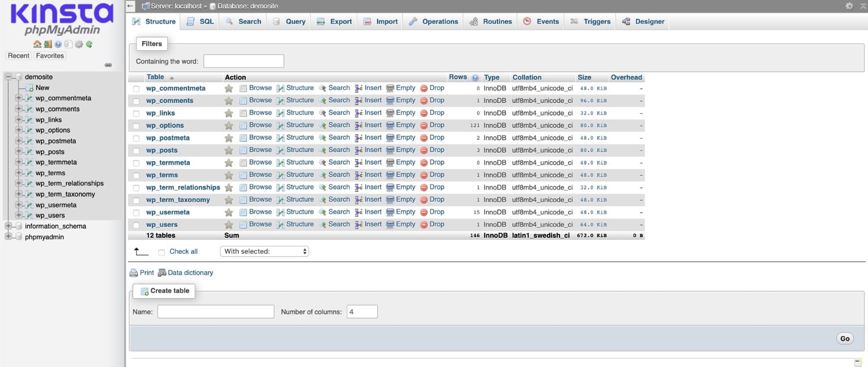This screenshot has width=868, height=367.
Task: Expand information_schema in the navigation panel
Action: 8,226
